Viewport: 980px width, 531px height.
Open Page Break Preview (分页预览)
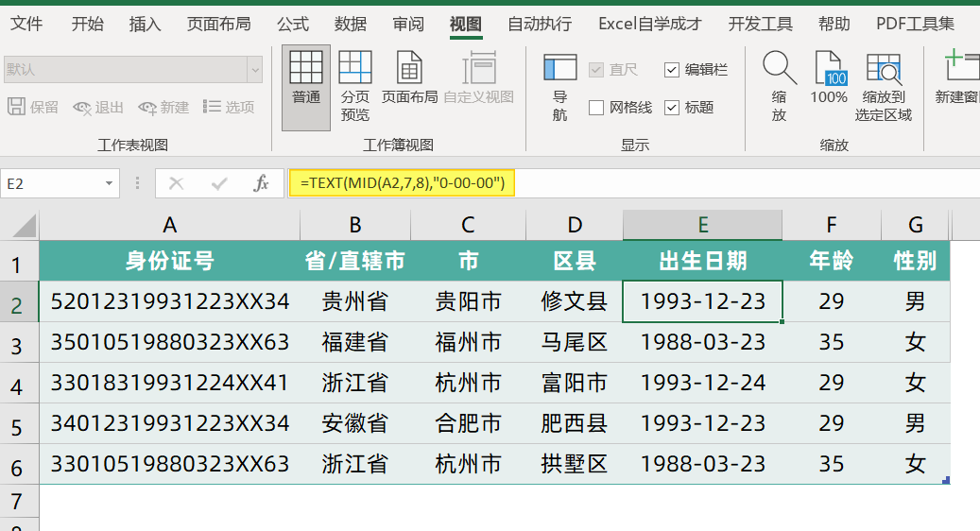pos(355,88)
